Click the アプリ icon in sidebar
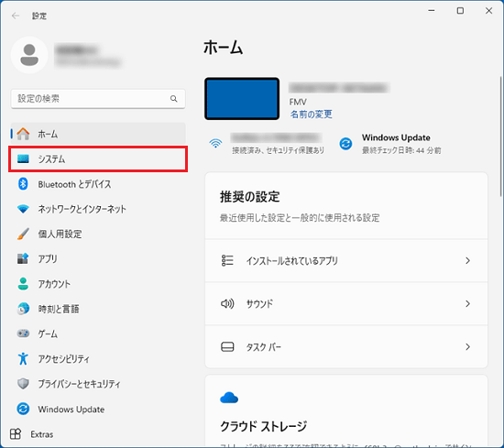504x448 pixels. point(23,258)
